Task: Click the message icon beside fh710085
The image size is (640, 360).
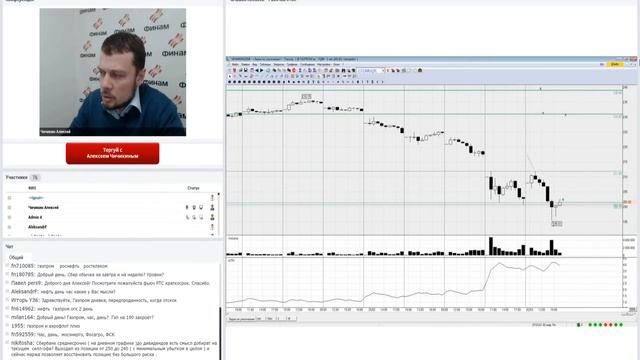Action: (x=7, y=266)
